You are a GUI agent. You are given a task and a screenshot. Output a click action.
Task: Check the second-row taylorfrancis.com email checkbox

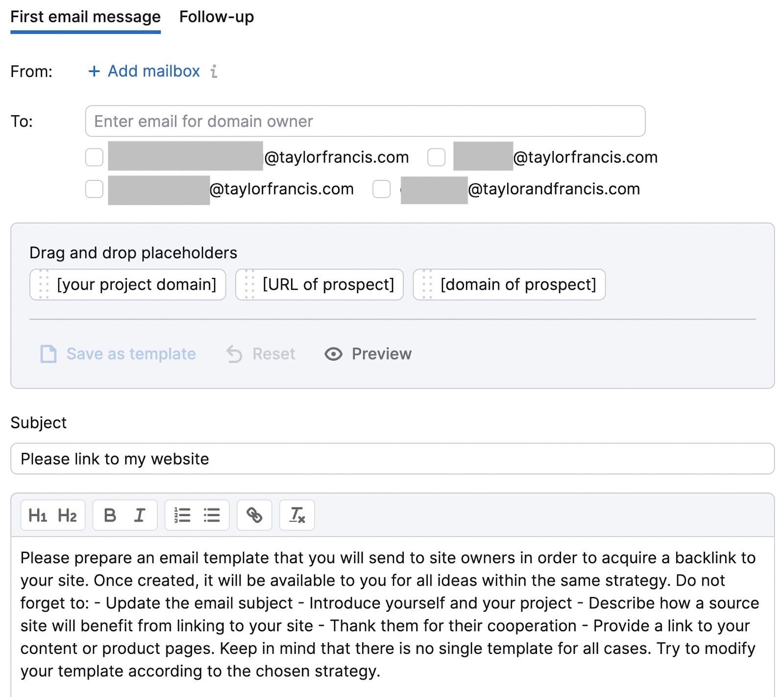[x=94, y=189]
